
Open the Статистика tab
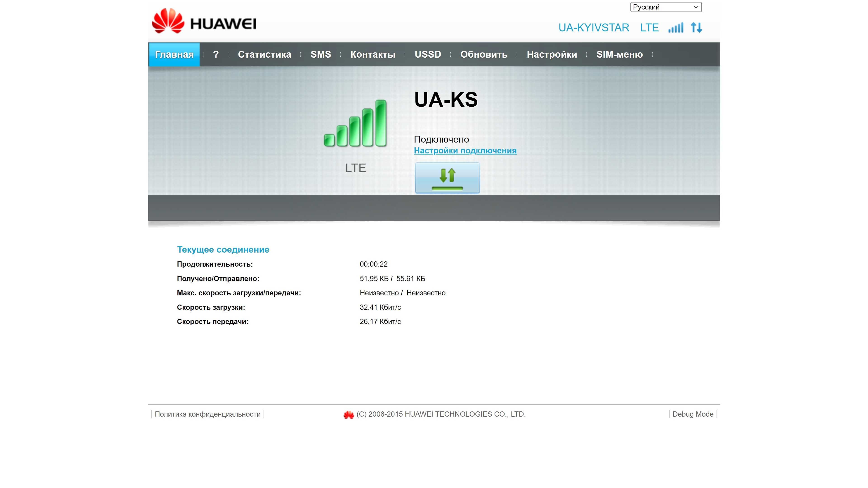point(264,54)
